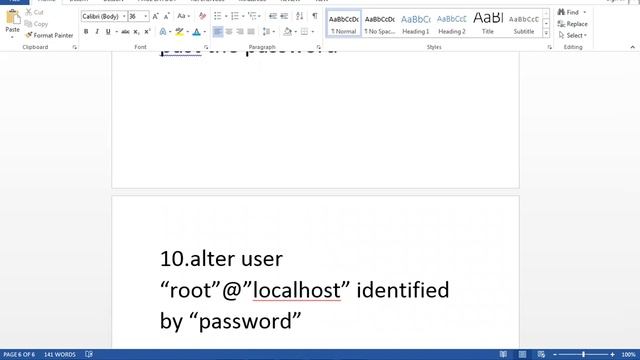The height and width of the screenshot is (360, 640).
Task: Click the Paste button
Action: click(13, 23)
